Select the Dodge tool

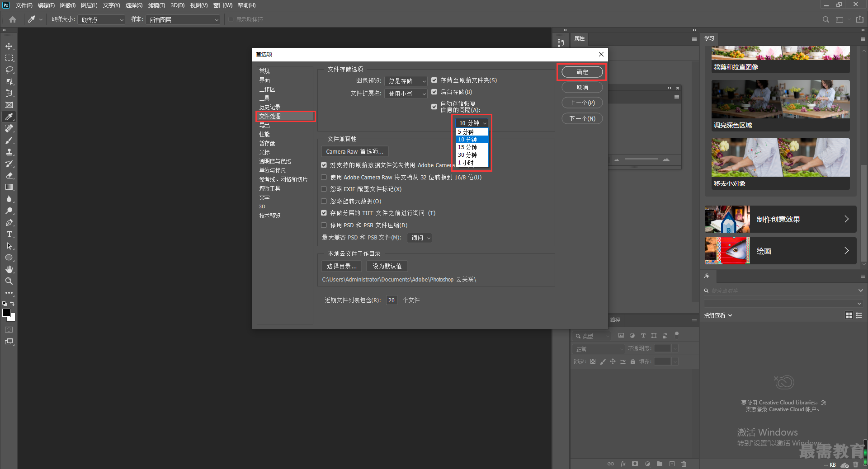pos(9,211)
